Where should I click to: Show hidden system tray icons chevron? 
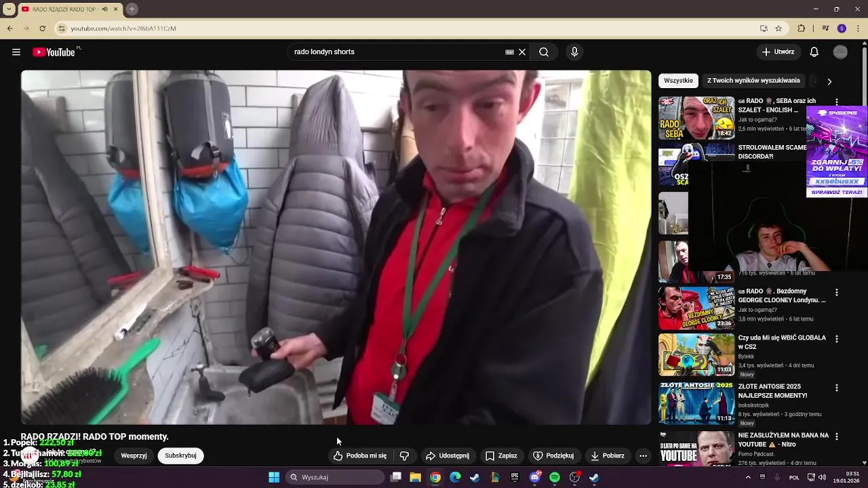click(x=748, y=477)
